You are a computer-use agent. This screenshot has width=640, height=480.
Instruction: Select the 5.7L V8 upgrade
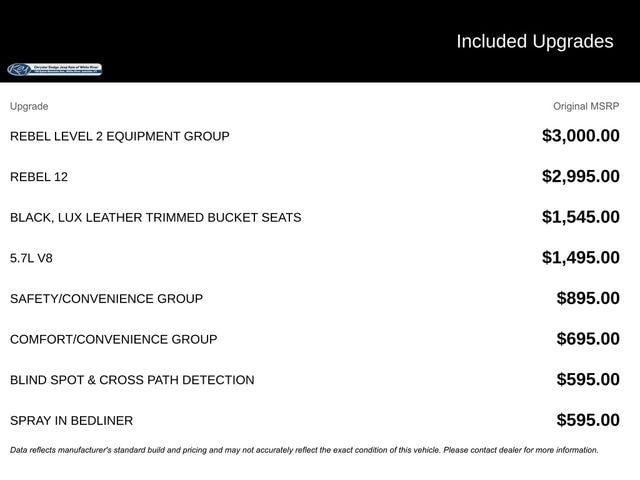[x=31, y=258]
